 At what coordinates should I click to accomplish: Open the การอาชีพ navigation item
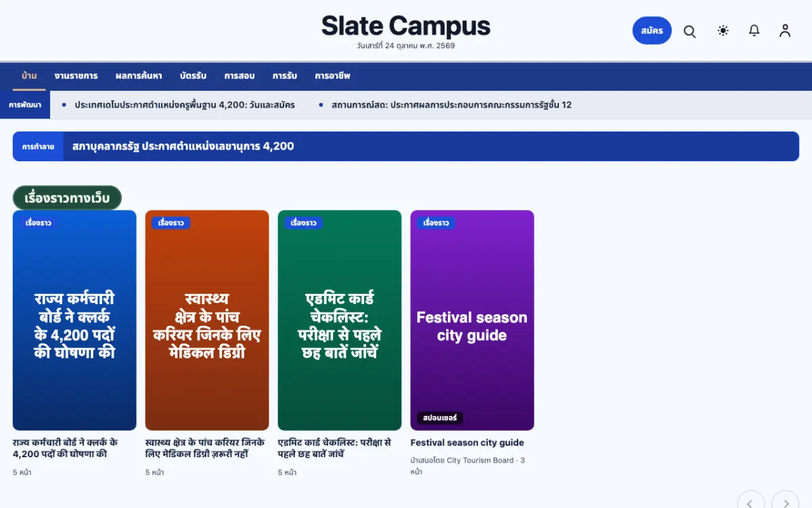tap(332, 76)
